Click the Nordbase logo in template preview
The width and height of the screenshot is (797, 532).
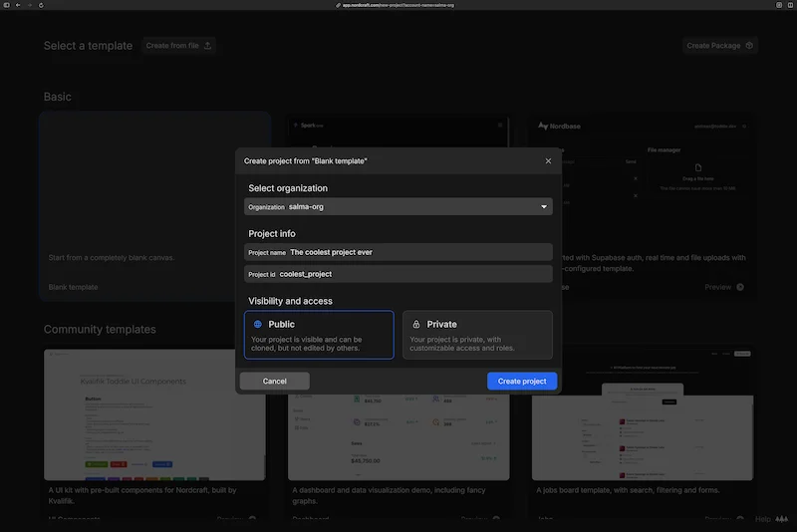[559, 126]
